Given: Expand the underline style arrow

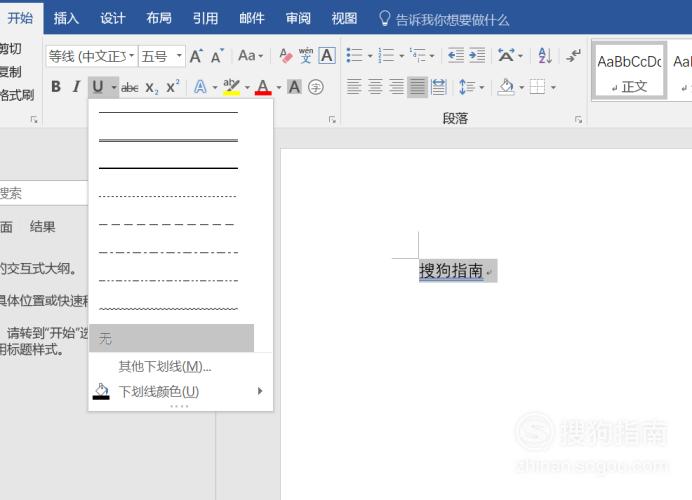Looking at the screenshot, I should (113, 87).
